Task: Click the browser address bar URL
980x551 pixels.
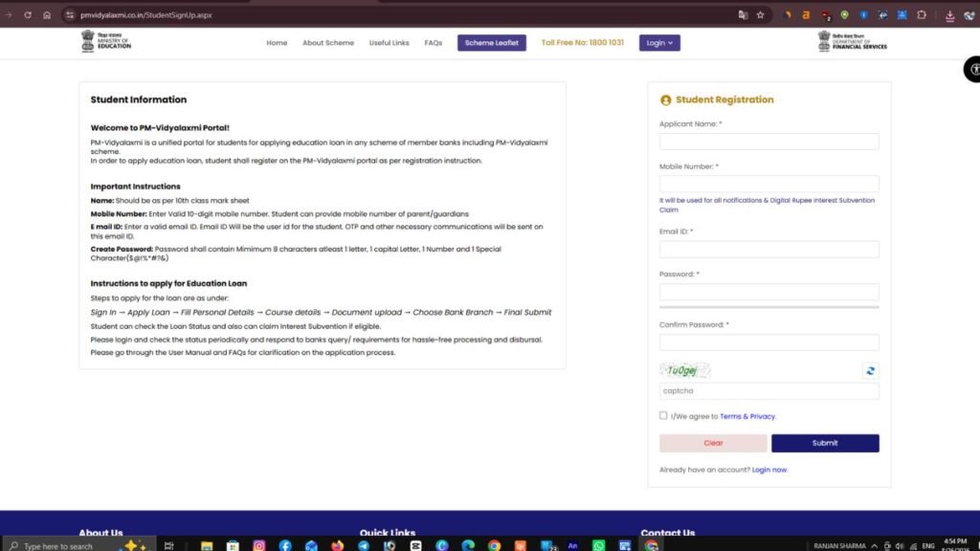Action: point(146,15)
